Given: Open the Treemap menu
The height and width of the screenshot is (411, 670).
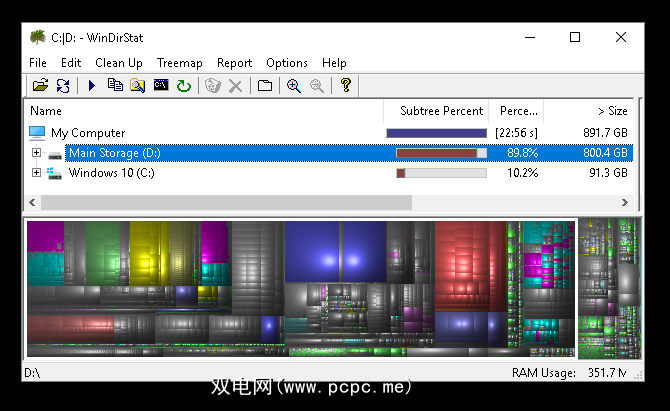Looking at the screenshot, I should point(179,63).
